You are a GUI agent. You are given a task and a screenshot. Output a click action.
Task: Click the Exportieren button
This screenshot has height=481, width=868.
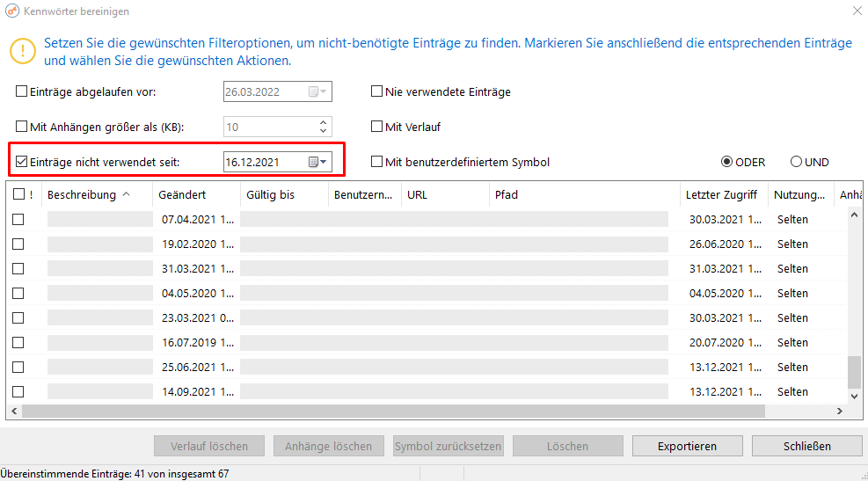click(x=688, y=446)
